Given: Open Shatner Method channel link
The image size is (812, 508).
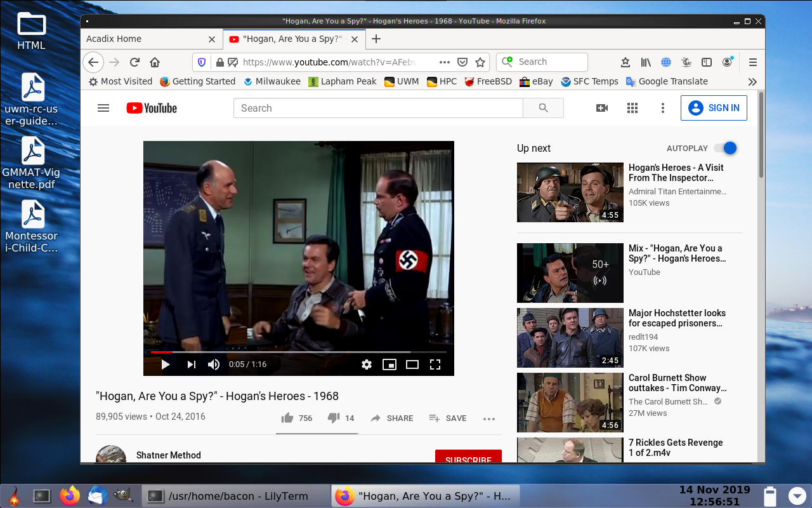Looking at the screenshot, I should pos(169,455).
